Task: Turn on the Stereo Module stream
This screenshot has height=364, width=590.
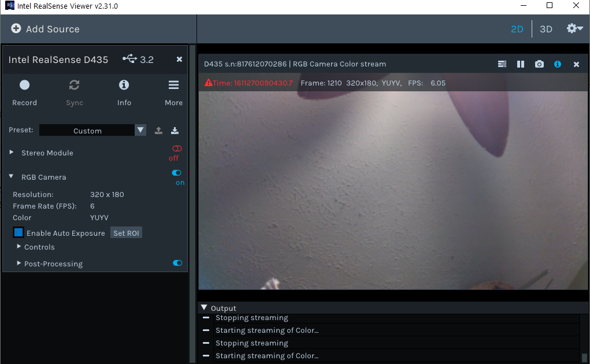Action: 176,148
